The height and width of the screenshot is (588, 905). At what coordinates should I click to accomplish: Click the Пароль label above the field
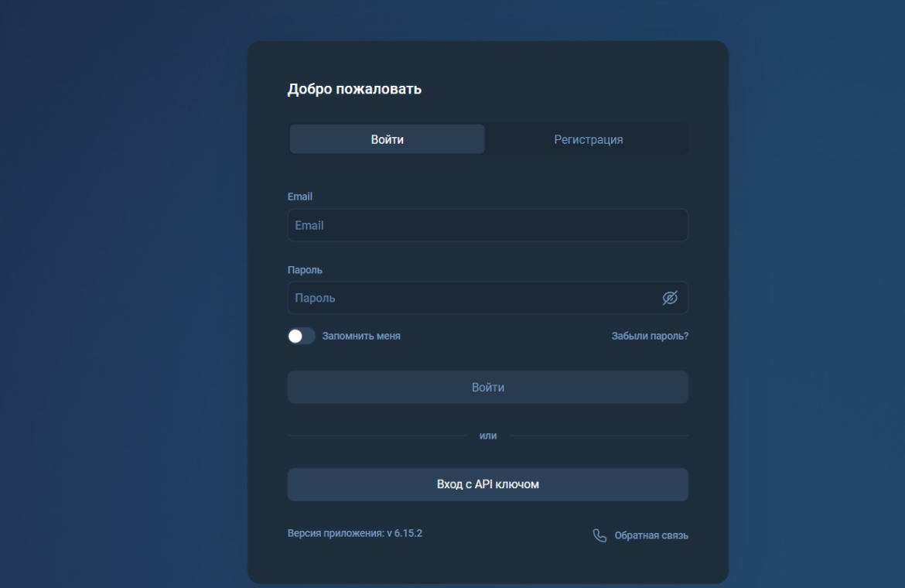[305, 270]
